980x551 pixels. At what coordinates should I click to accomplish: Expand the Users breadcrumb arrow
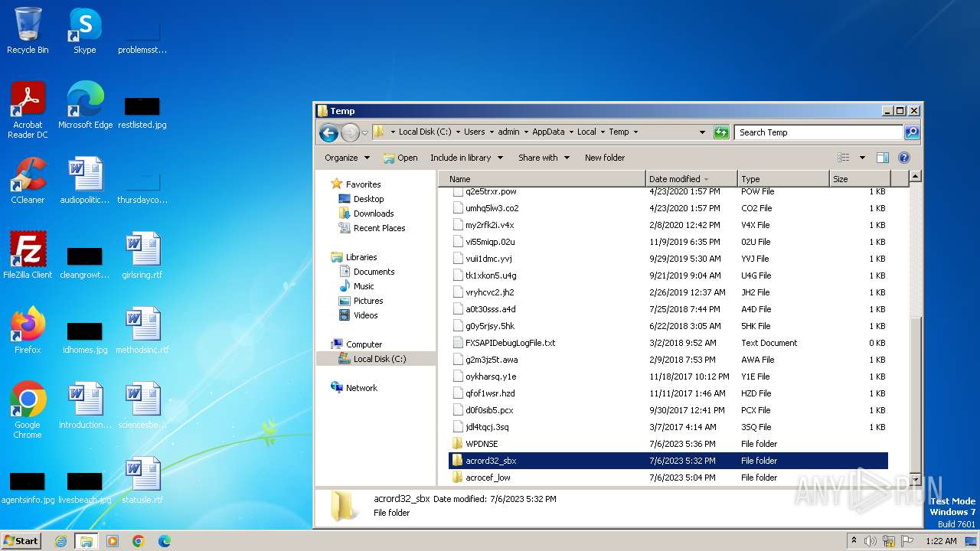click(x=491, y=132)
